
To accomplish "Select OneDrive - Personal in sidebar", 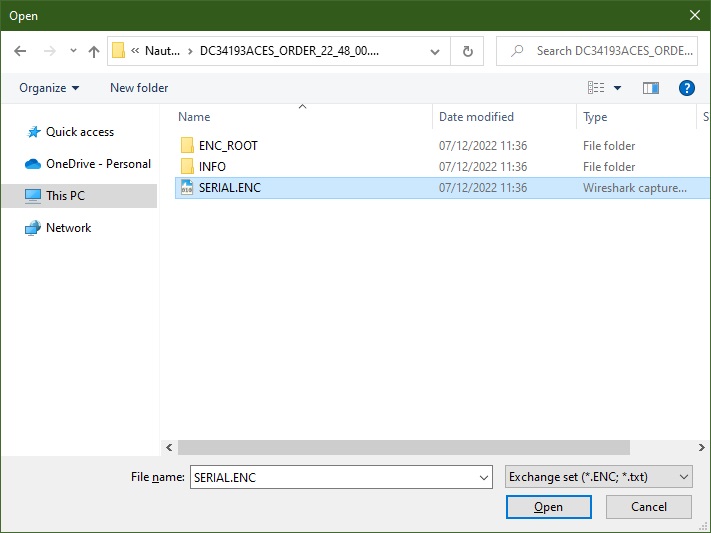I will [x=98, y=164].
